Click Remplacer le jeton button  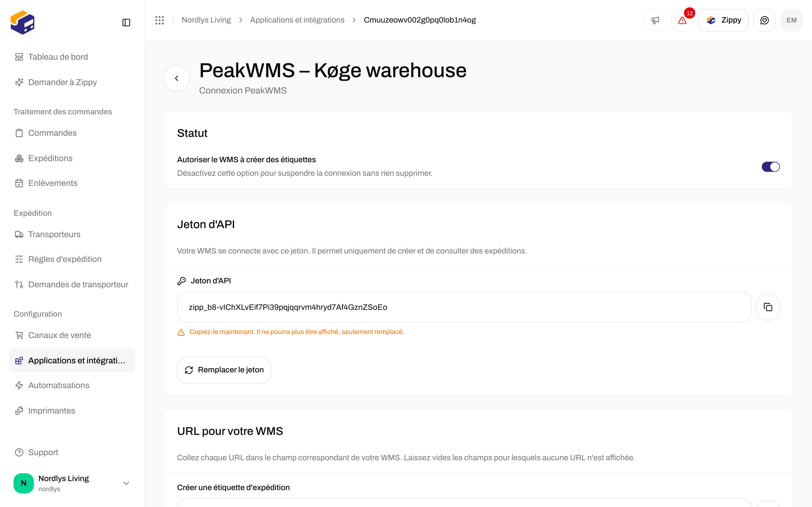coord(224,370)
